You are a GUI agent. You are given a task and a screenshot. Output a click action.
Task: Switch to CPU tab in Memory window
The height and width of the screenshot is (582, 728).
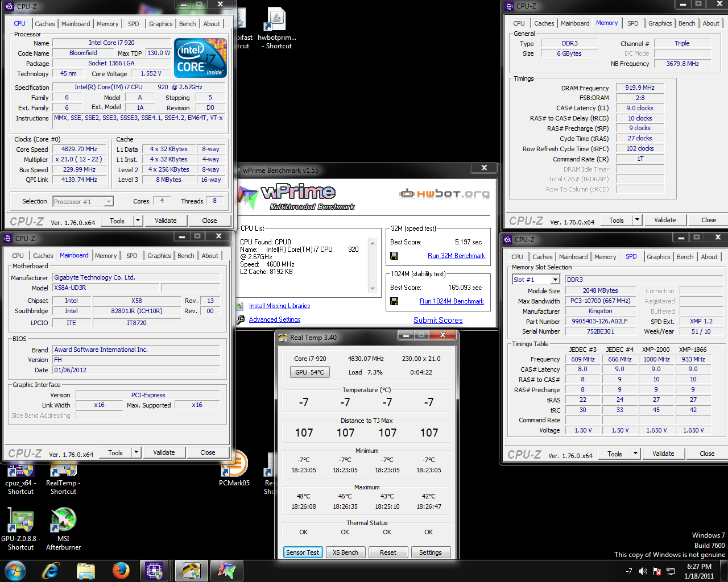coord(519,23)
